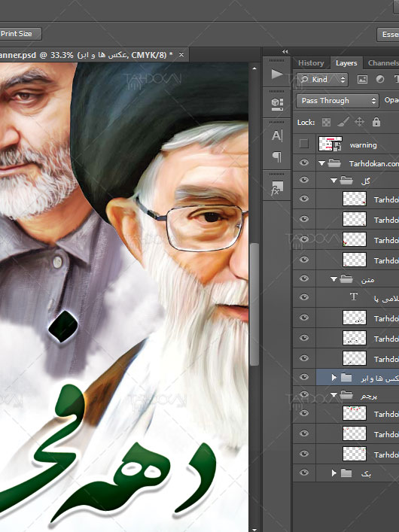The height and width of the screenshot is (532, 399).
Task: Hide the Tarhdokan.com group
Action: click(x=304, y=163)
